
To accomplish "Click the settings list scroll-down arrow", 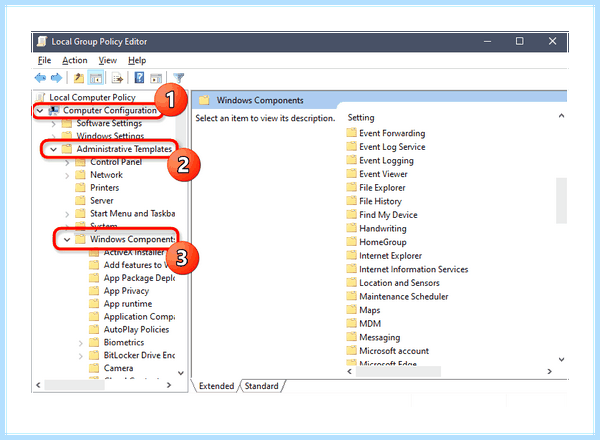I will 561,359.
